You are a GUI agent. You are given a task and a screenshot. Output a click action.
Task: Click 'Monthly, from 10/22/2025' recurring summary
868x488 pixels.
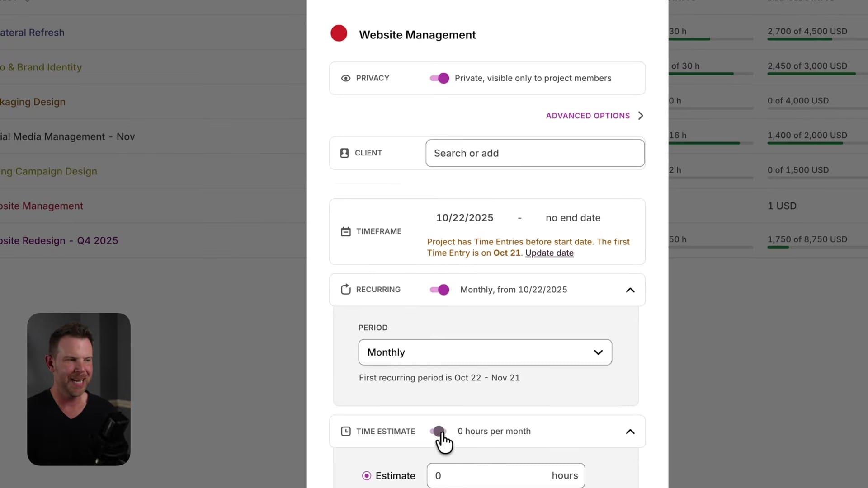coord(514,290)
